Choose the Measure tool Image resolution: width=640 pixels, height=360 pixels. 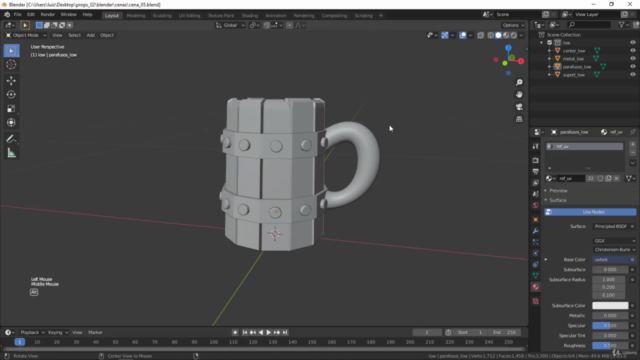[x=11, y=153]
